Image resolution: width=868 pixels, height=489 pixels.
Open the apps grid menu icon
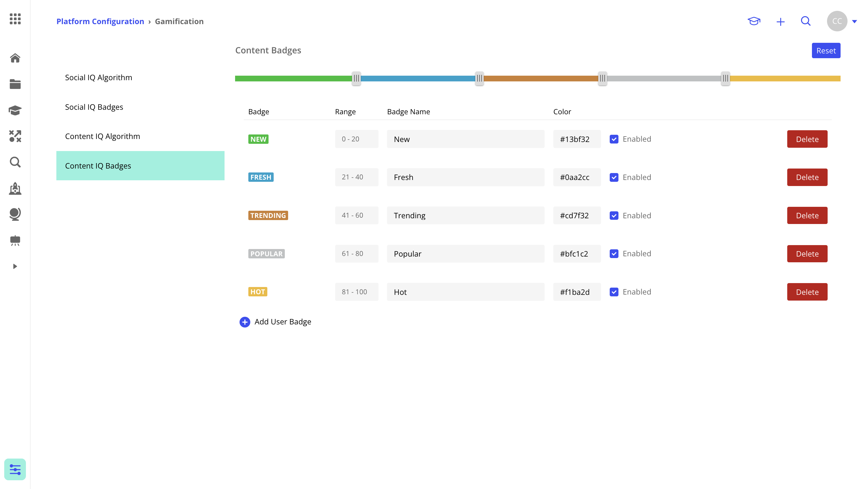click(x=15, y=19)
